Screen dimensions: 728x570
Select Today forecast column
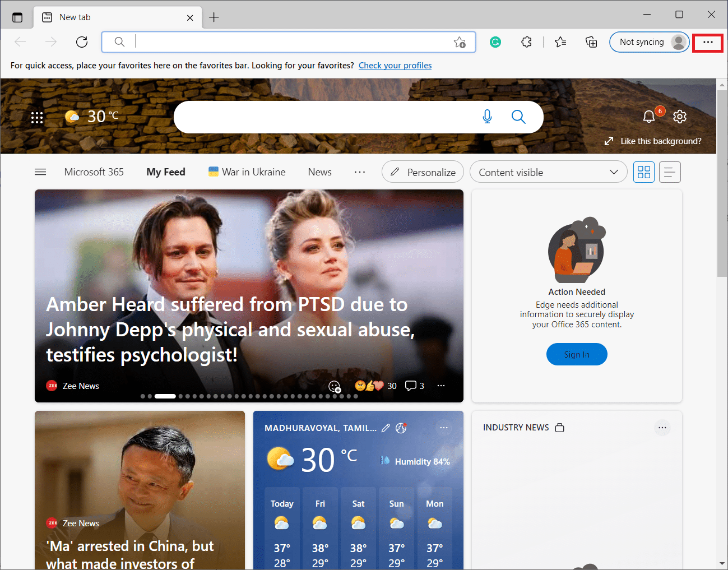pos(282,528)
